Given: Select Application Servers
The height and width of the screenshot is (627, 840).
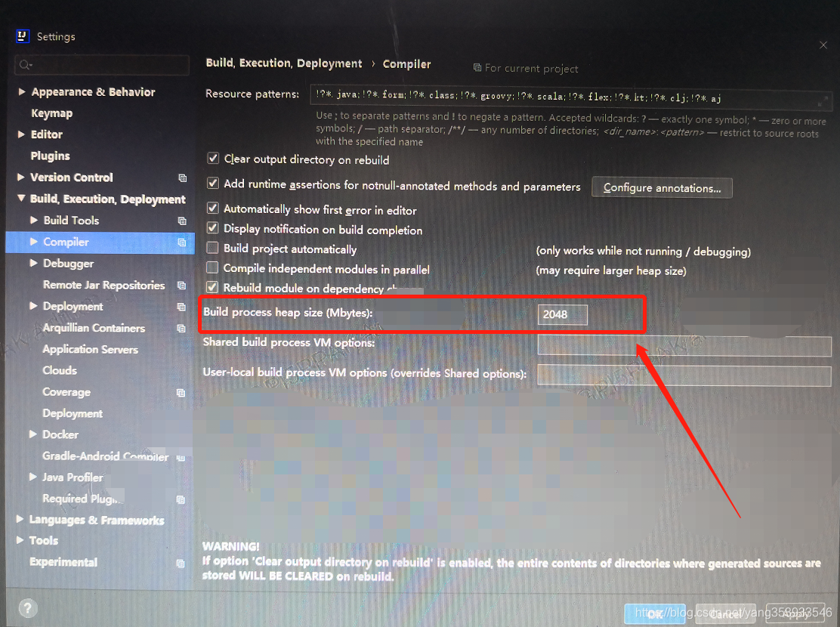Looking at the screenshot, I should [90, 350].
